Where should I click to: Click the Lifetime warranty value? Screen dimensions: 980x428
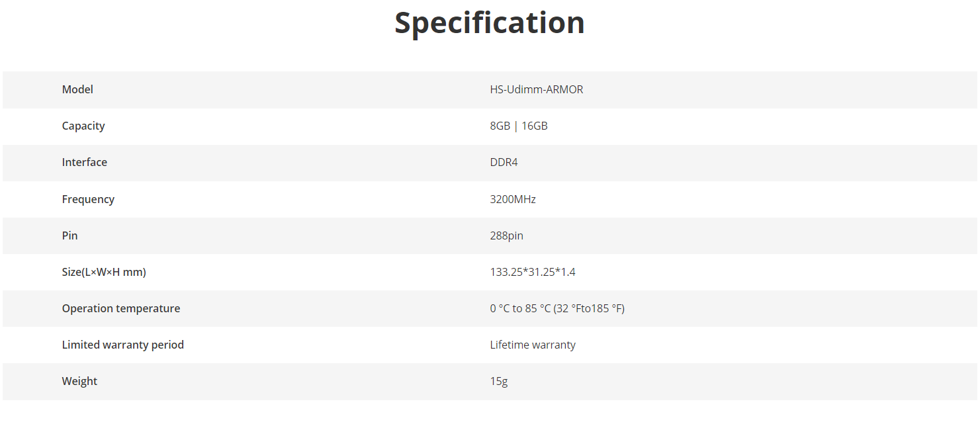coord(533,345)
